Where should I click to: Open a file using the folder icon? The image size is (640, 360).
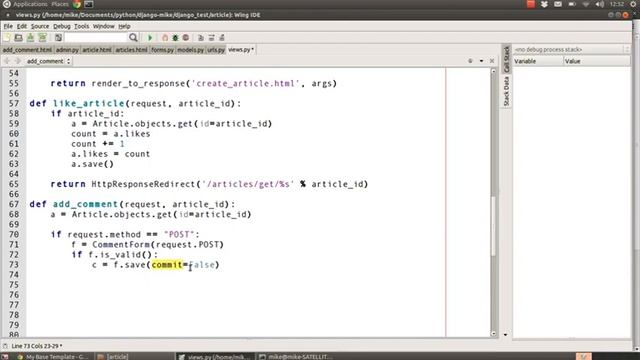18,38
